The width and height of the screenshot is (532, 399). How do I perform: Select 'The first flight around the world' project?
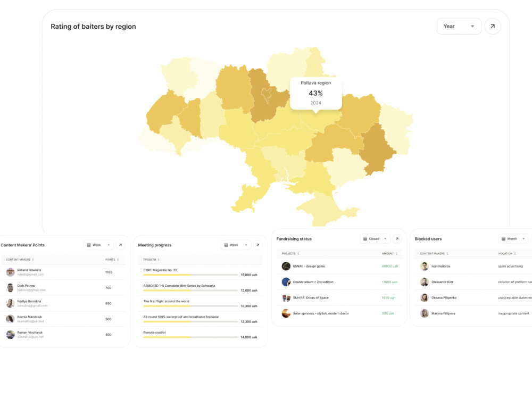[x=166, y=301]
